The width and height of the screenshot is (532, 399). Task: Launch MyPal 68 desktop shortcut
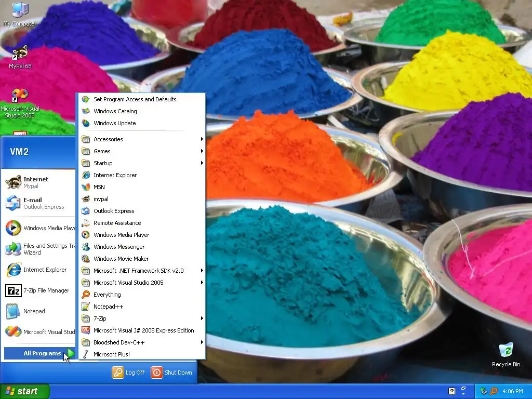[20, 57]
